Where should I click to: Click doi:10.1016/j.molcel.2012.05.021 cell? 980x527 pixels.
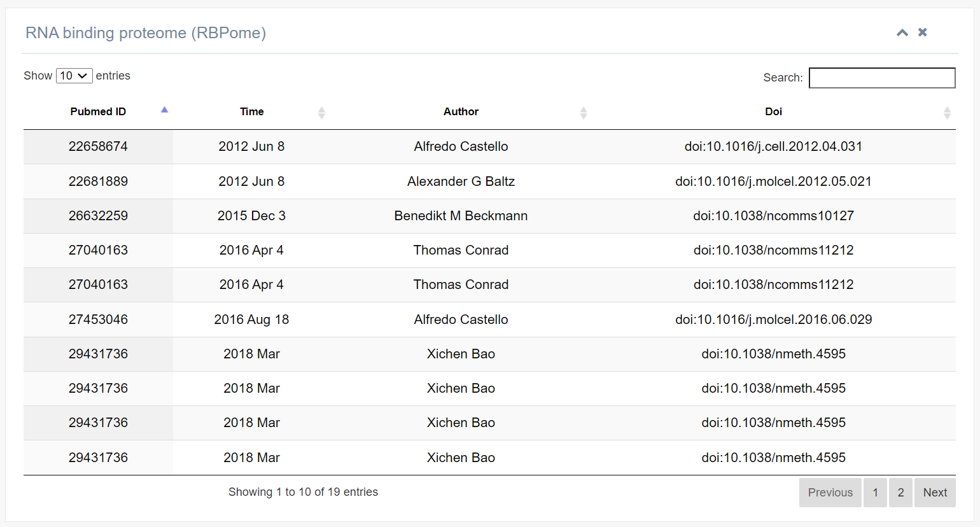(x=774, y=181)
